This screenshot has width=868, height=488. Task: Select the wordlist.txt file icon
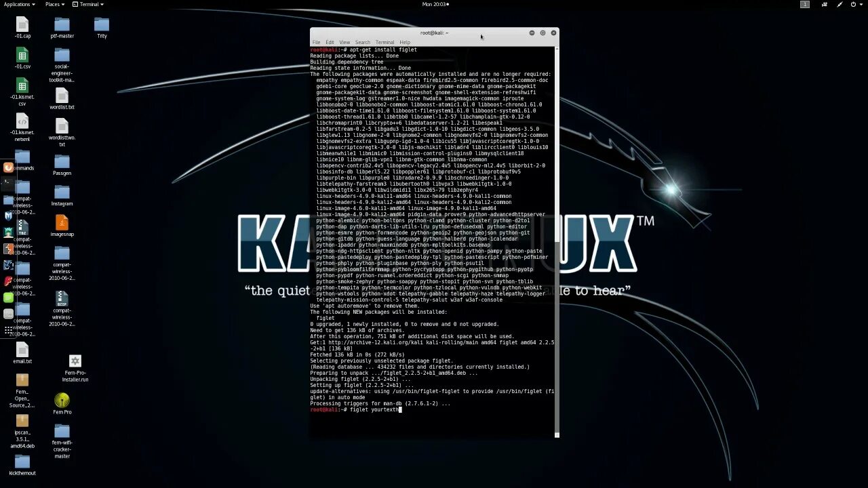[62, 99]
